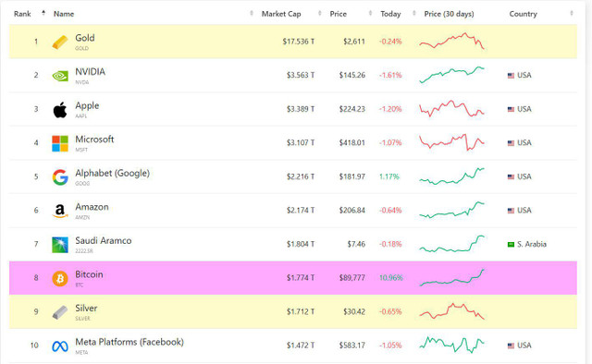This screenshot has width=592, height=364.
Task: Click the NVIDIA logo icon
Action: [x=60, y=76]
